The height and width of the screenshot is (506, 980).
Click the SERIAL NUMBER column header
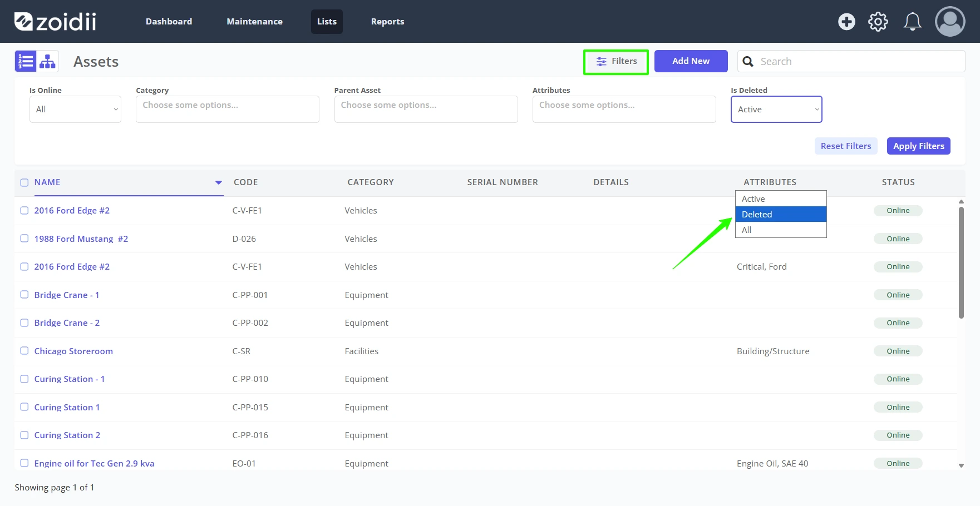pos(503,182)
